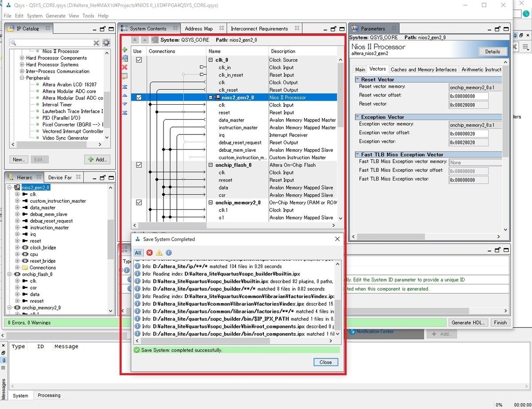
Task: Open the Reset vector memory dropdown
Action: [x=475, y=87]
